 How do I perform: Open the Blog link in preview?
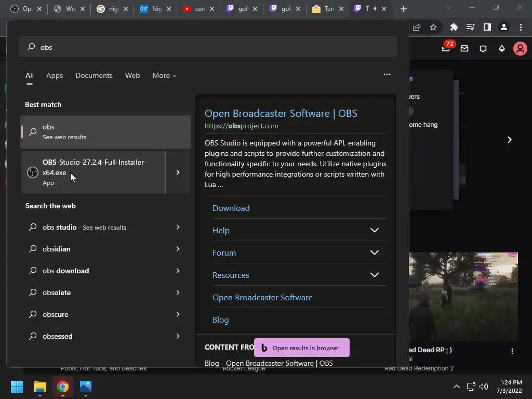click(x=220, y=320)
